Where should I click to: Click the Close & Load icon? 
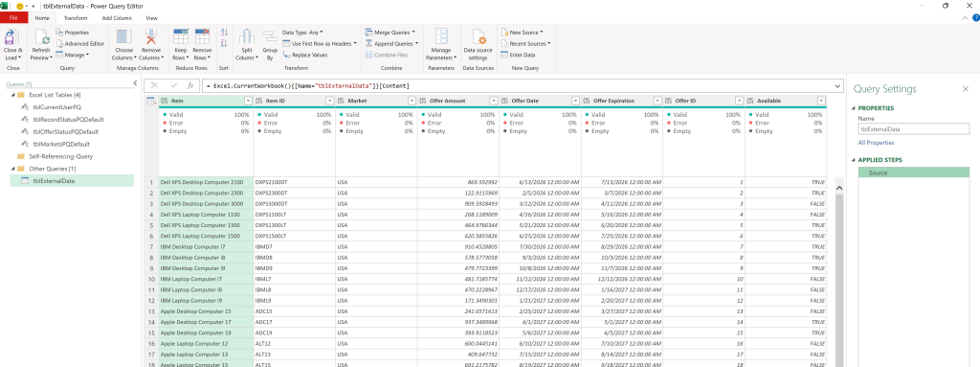(12, 37)
